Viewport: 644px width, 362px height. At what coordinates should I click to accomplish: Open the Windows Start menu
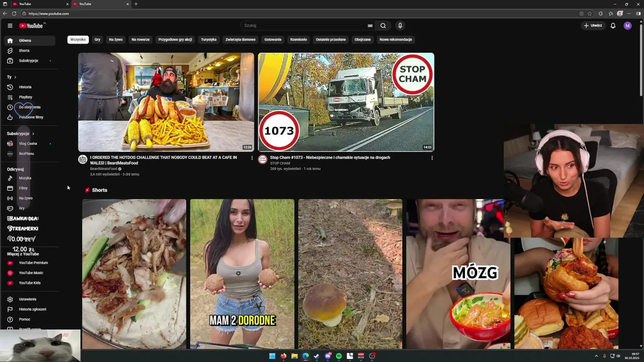272,356
